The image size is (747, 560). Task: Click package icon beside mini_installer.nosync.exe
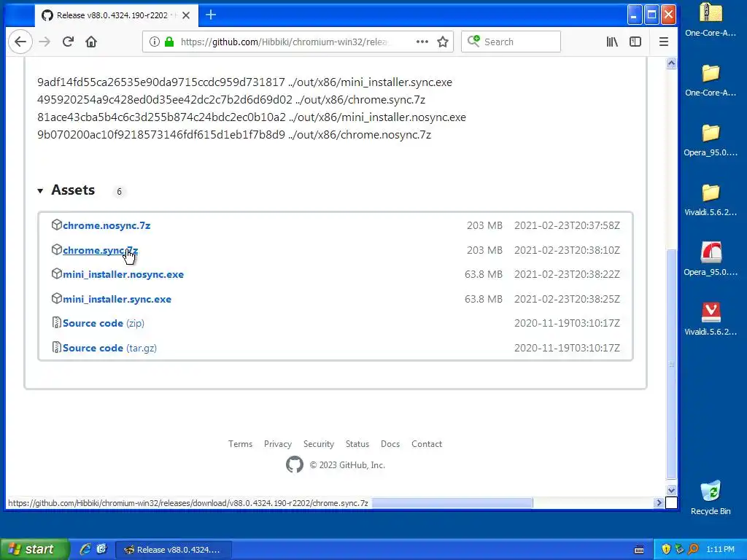point(57,274)
